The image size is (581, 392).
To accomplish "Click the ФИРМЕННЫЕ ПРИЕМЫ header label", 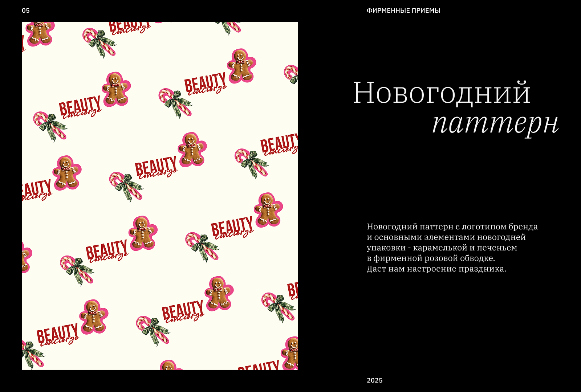I will pyautogui.click(x=404, y=11).
